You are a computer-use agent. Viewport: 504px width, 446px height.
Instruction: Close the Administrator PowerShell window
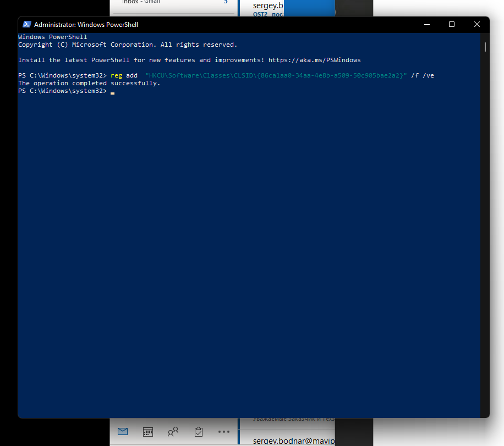pos(477,25)
